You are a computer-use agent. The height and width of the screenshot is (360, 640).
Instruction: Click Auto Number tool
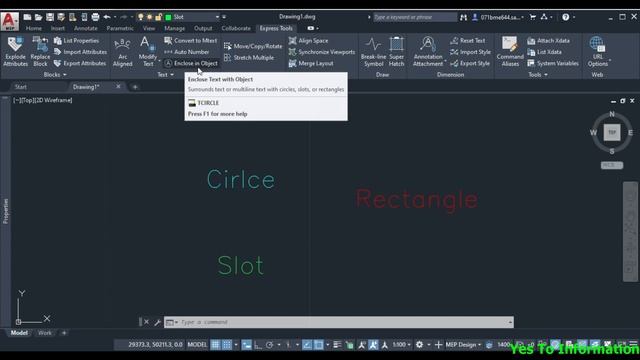[x=187, y=52]
